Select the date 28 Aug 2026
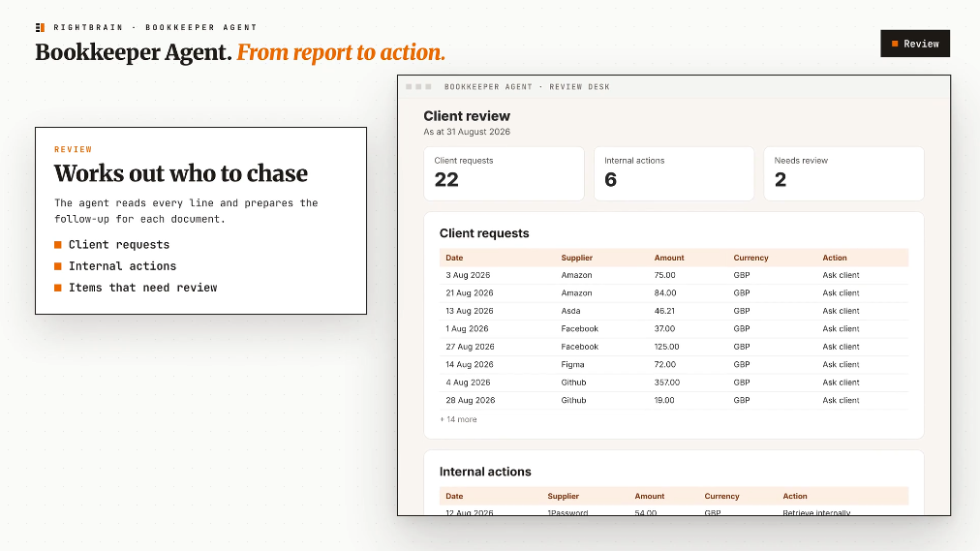This screenshot has height=551, width=980. click(x=470, y=400)
